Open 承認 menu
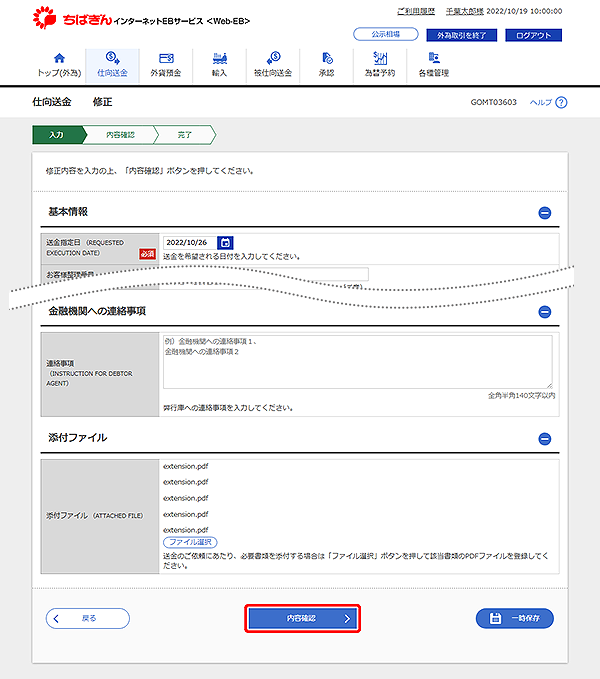 click(x=326, y=65)
